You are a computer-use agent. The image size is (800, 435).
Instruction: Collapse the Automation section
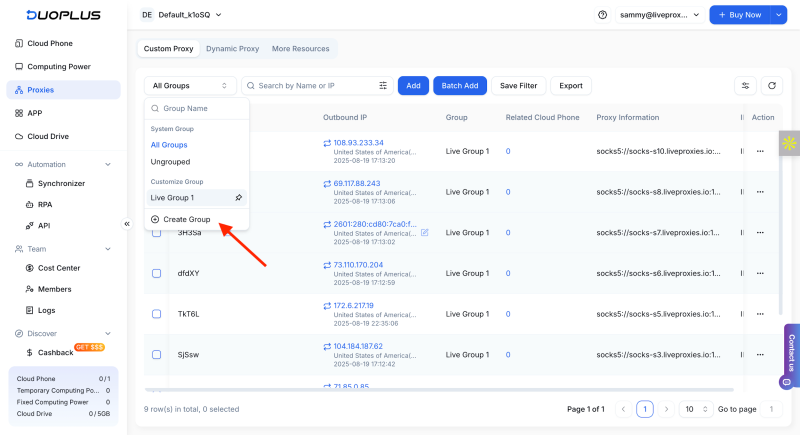(108, 164)
